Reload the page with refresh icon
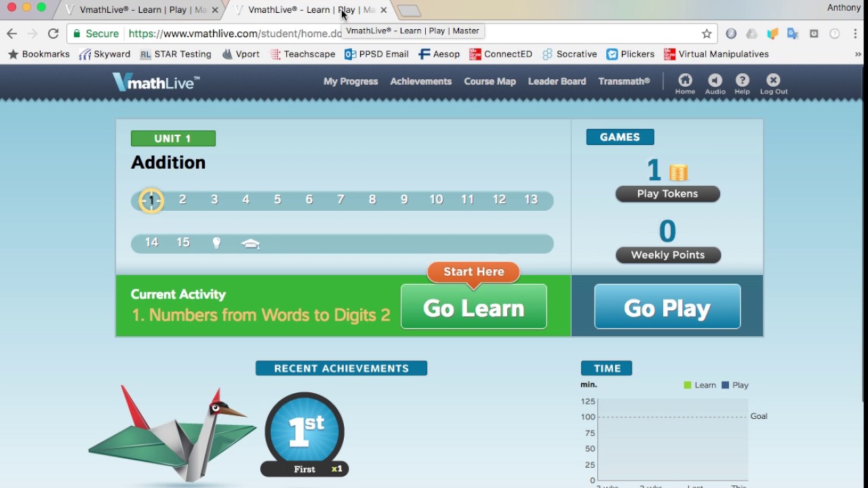Viewport: 868px width, 488px height. [54, 33]
